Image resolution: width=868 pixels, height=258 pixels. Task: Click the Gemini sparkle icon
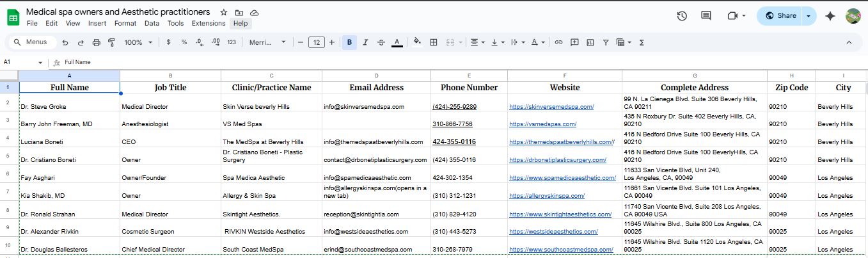coord(830,16)
